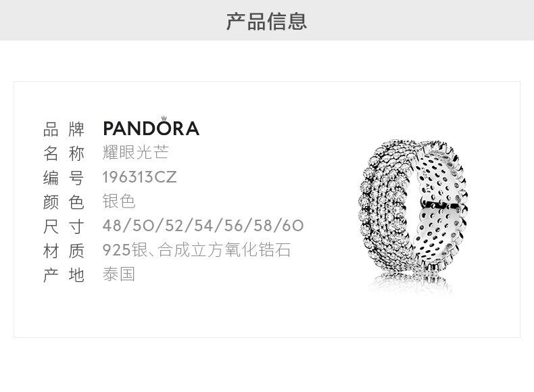Image resolution: width=534 pixels, height=392 pixels.
Task: Click the crown above the PANDORA O
Action: [x=164, y=118]
